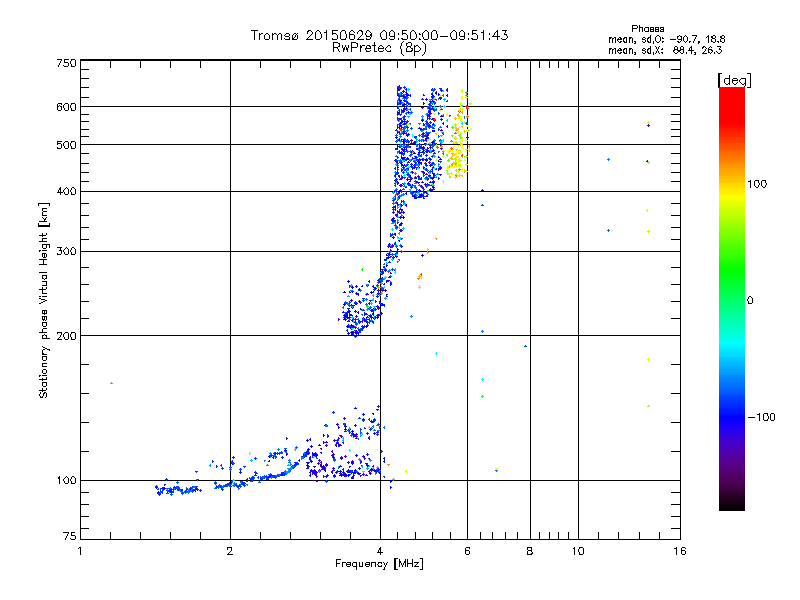Viewport: 800px width, 600px height.
Task: Click the colorbar tick label '0'
Action: click(750, 301)
